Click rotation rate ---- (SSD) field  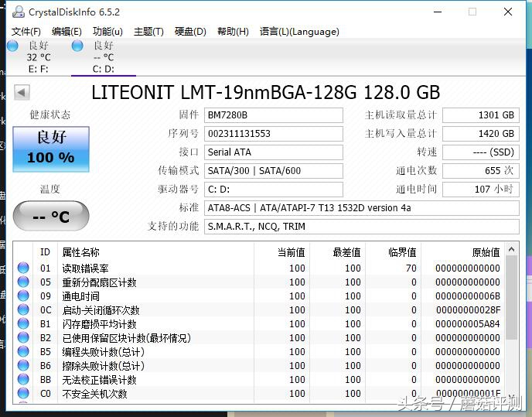coord(481,152)
